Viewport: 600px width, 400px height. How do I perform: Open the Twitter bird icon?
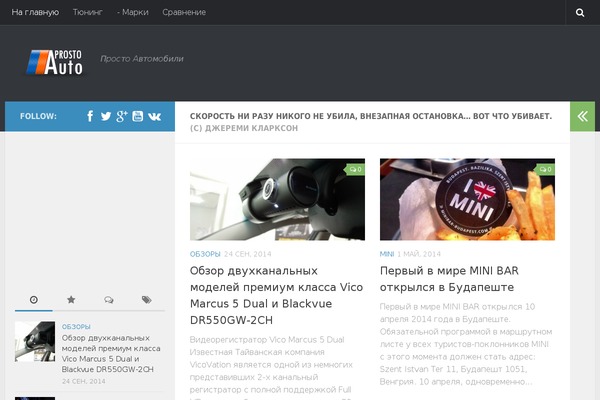(106, 116)
